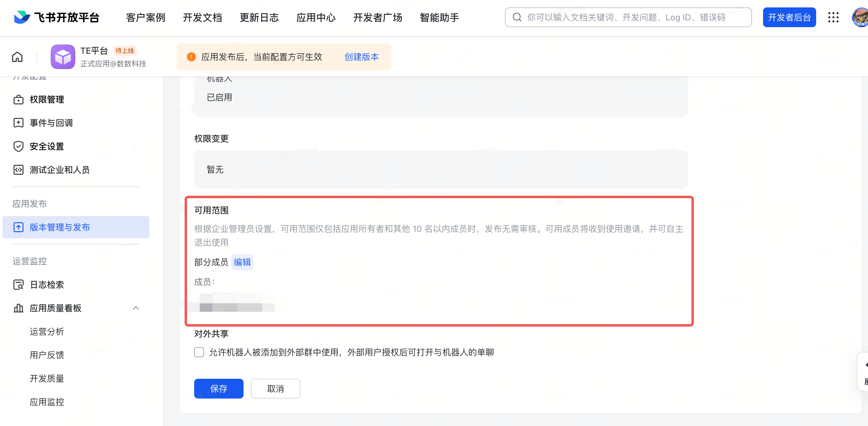Image resolution: width=868 pixels, height=426 pixels.
Task: Click the Feishu Open Platform logo
Action: pos(56,17)
